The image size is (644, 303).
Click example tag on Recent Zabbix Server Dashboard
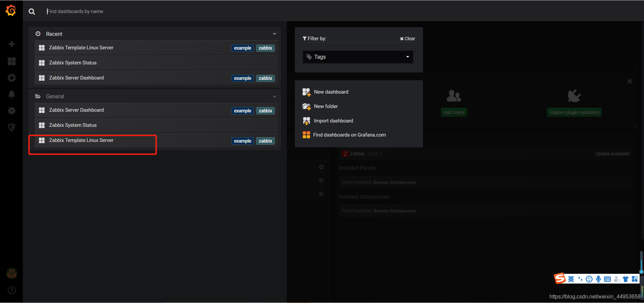[243, 78]
